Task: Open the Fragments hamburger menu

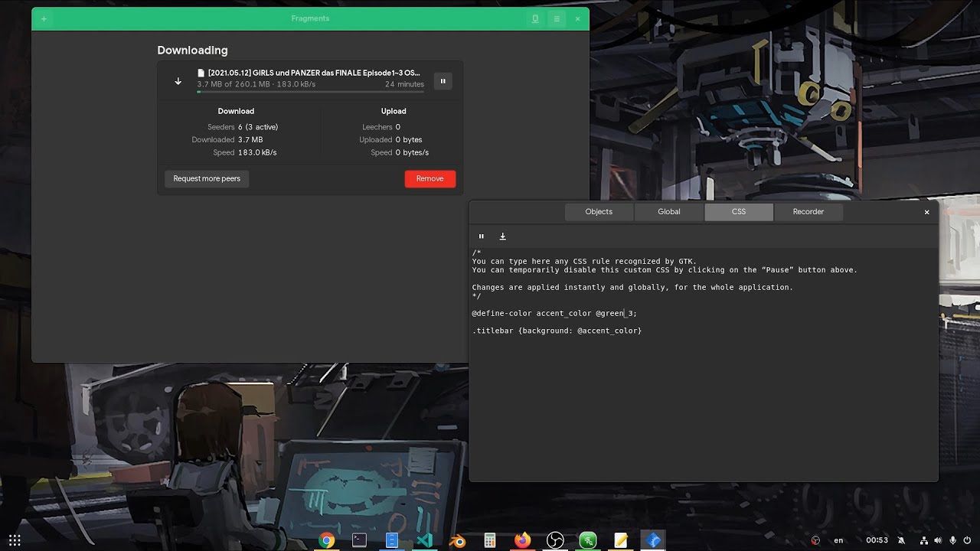Action: (557, 19)
